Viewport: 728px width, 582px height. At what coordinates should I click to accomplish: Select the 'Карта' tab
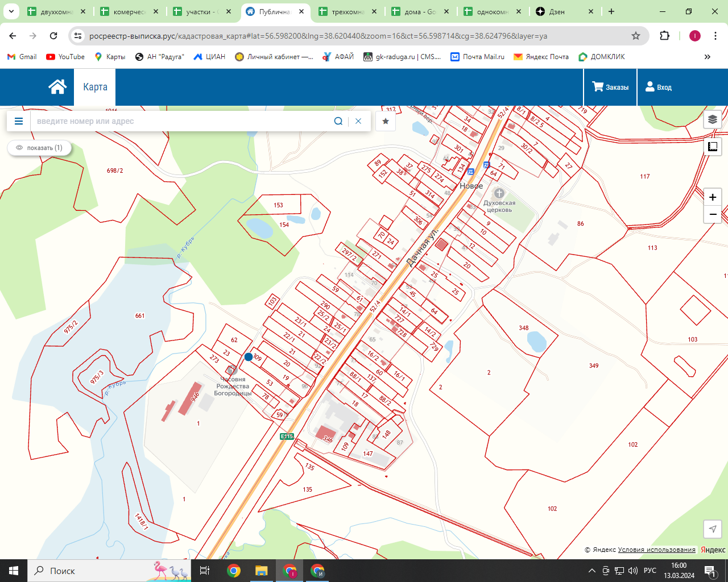(95, 87)
